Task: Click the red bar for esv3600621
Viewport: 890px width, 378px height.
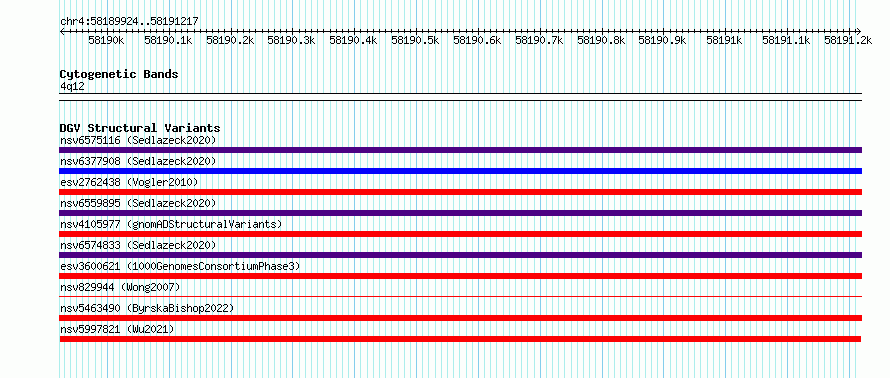Action: tap(460, 276)
